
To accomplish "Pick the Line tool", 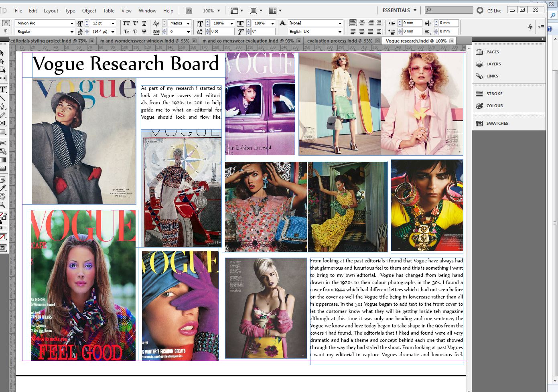I will [2, 98].
